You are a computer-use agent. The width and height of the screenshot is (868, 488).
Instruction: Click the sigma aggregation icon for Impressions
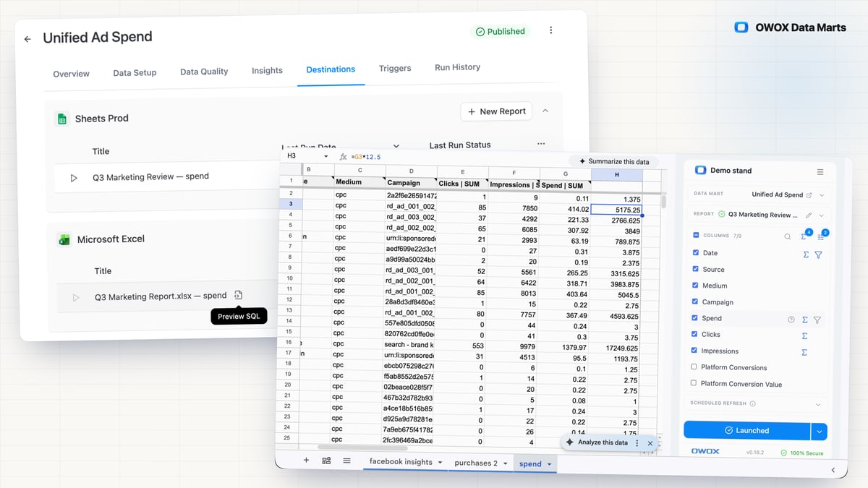tap(804, 353)
